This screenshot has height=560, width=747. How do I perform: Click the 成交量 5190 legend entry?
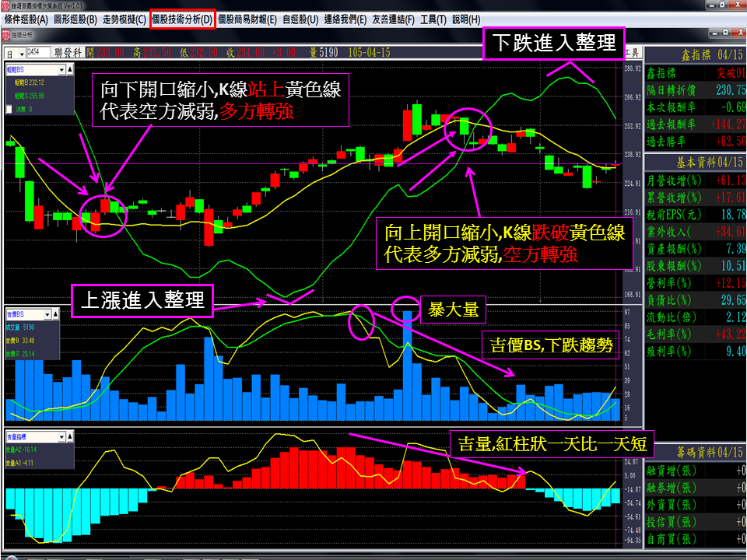click(20, 327)
